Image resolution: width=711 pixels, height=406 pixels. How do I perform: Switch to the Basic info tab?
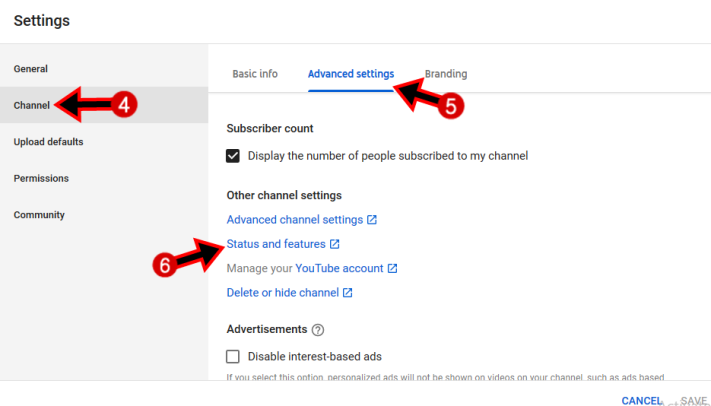(x=255, y=74)
